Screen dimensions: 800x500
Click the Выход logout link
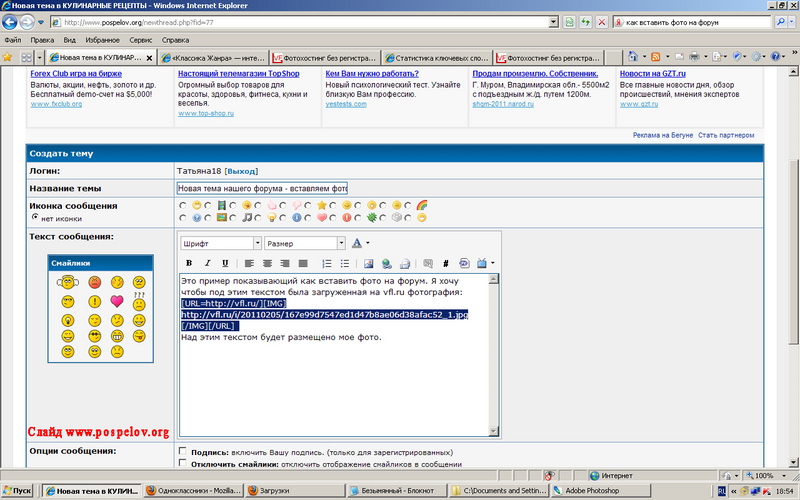pos(241,171)
